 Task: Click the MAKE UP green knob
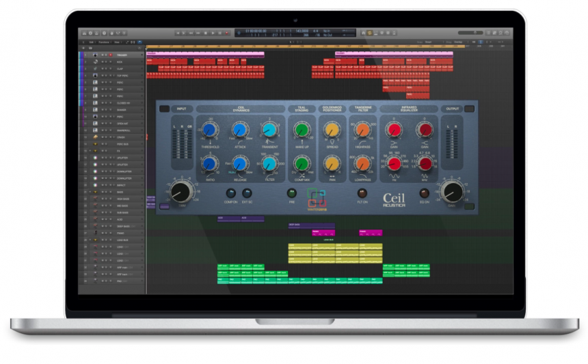[x=302, y=130]
